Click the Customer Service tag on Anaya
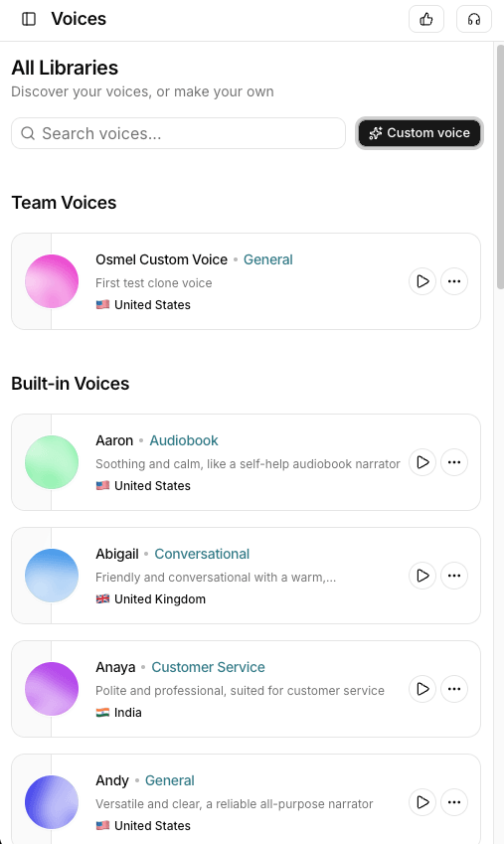504x844 pixels. (208, 667)
